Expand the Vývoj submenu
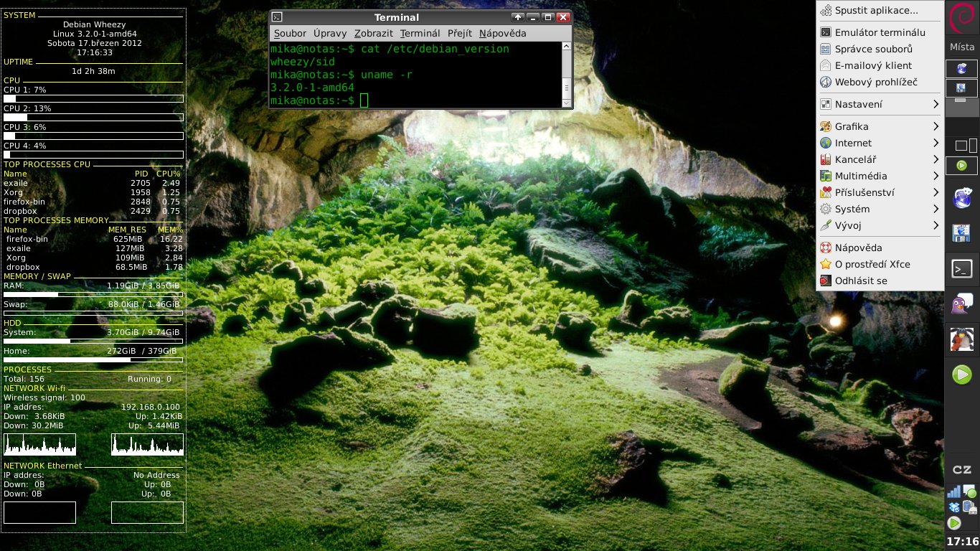This screenshot has height=551, width=980. [x=880, y=225]
